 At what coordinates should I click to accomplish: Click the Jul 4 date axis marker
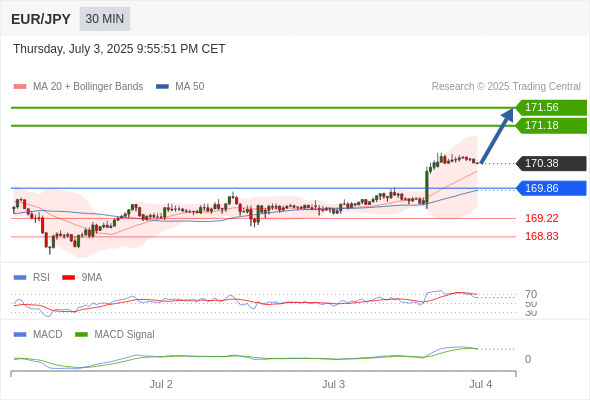point(481,384)
